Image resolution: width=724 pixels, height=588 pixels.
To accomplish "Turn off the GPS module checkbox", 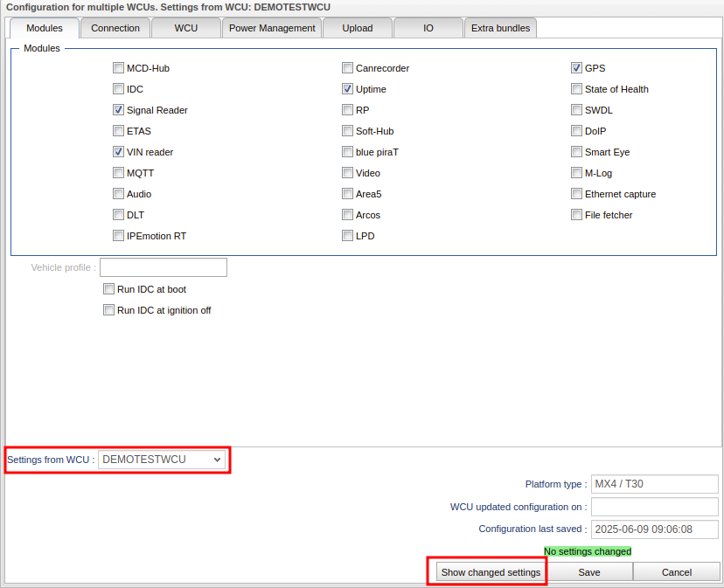I will pos(577,68).
